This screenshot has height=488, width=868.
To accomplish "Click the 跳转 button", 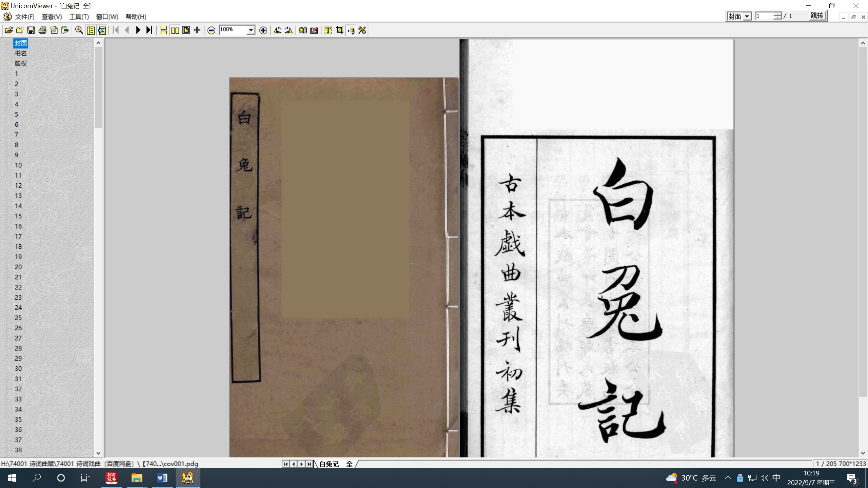I will (x=817, y=16).
